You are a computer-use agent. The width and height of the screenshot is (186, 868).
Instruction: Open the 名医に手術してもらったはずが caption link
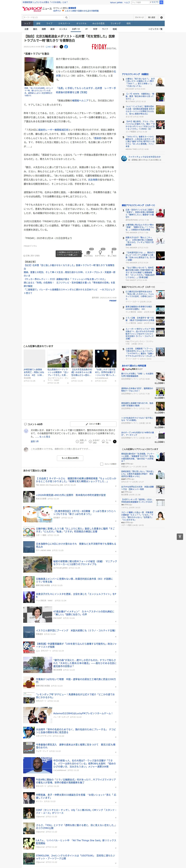86,90
